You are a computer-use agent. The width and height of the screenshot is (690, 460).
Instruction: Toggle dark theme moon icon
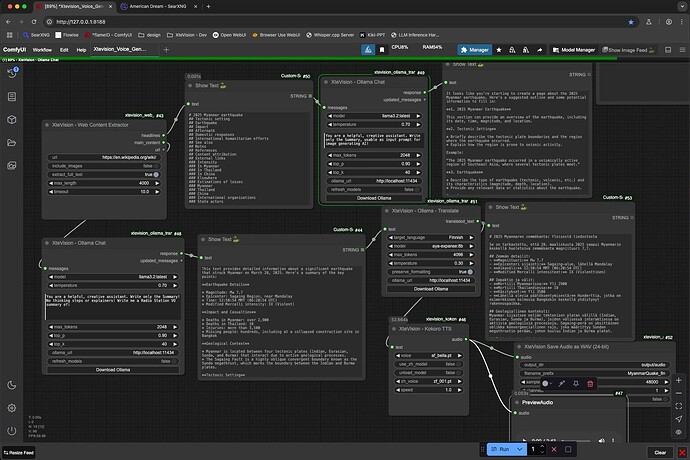point(12,385)
